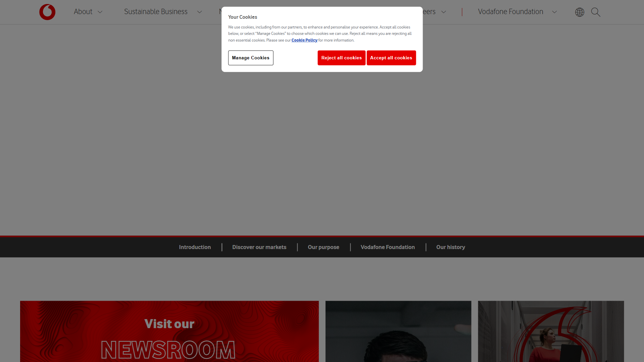The height and width of the screenshot is (362, 644).
Task: Click Manage Cookies button
Action: tap(251, 58)
